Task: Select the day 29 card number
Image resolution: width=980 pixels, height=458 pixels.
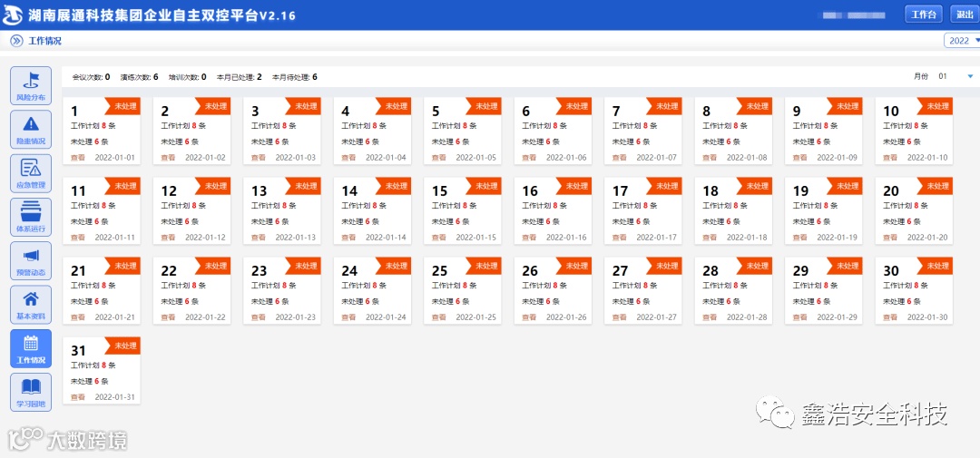Action: coord(800,271)
